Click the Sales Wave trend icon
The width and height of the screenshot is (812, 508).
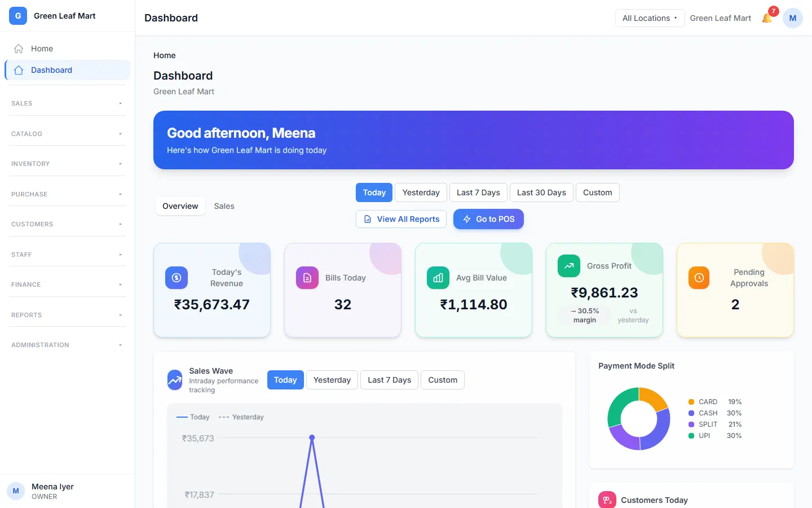coord(175,380)
